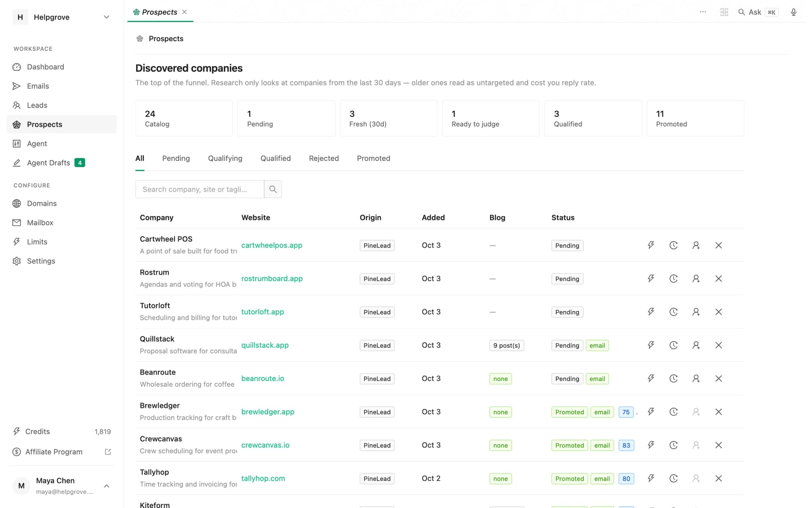This screenshot has height=508, width=812.
Task: Switch to the Pending filter tab
Action: pyautogui.click(x=176, y=158)
